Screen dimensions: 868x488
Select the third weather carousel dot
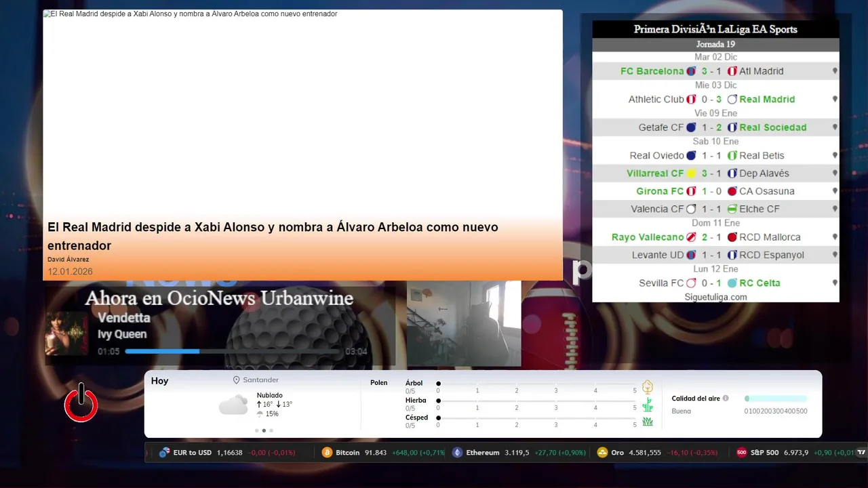[271, 430]
